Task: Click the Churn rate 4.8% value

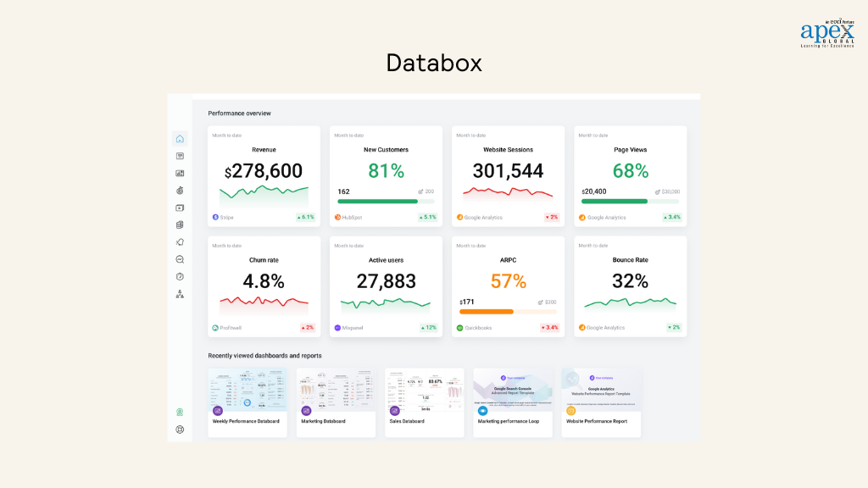Action: pyautogui.click(x=264, y=281)
